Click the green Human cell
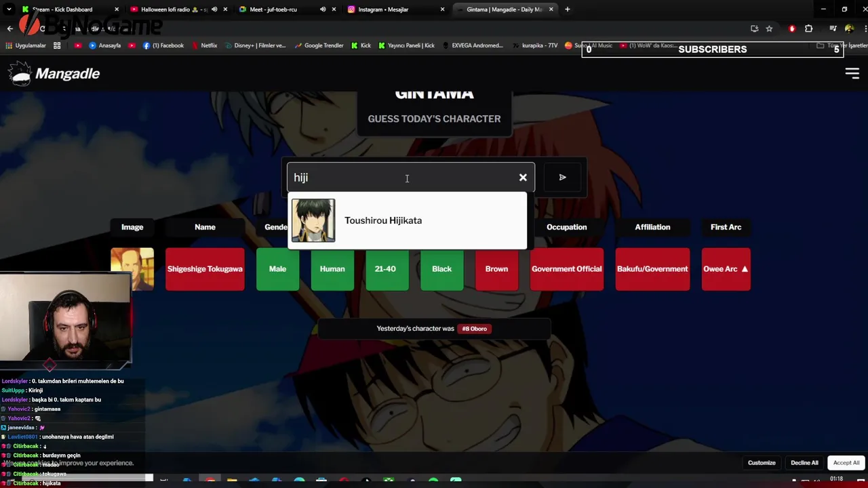This screenshot has width=868, height=488. [332, 269]
